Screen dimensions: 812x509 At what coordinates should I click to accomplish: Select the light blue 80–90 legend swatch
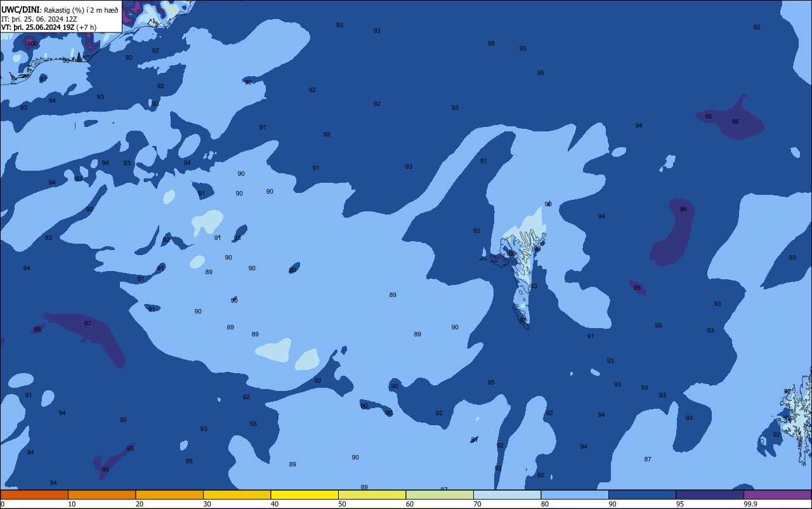(x=575, y=494)
